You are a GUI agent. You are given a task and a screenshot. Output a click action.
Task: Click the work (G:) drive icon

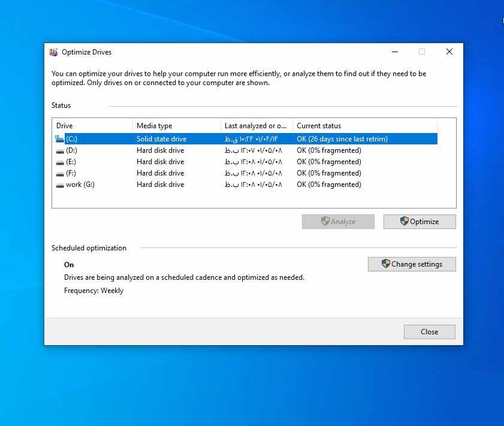59,185
